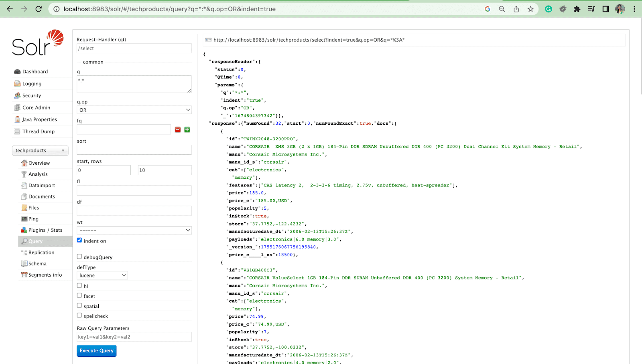Click the red remove fq filter icon
Viewport: 642px width, 364px height.
[178, 129]
